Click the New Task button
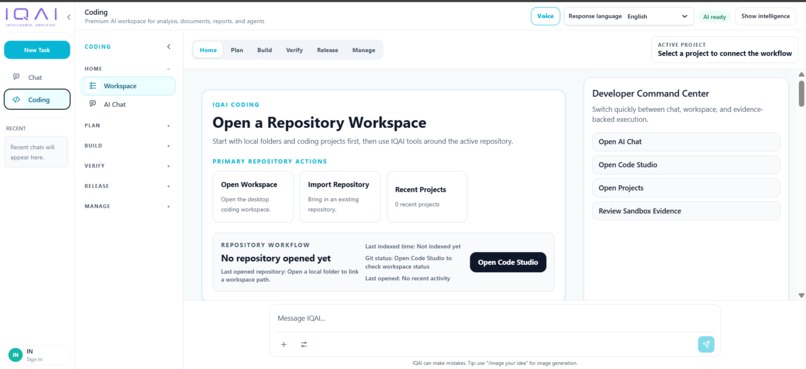This screenshot has height=369, width=806. [x=37, y=50]
